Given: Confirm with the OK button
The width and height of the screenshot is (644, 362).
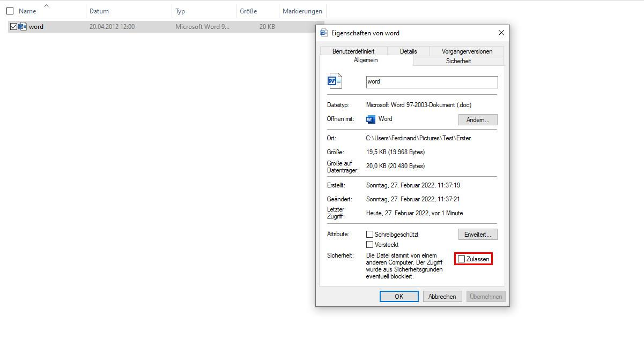Looking at the screenshot, I should pyautogui.click(x=399, y=296).
